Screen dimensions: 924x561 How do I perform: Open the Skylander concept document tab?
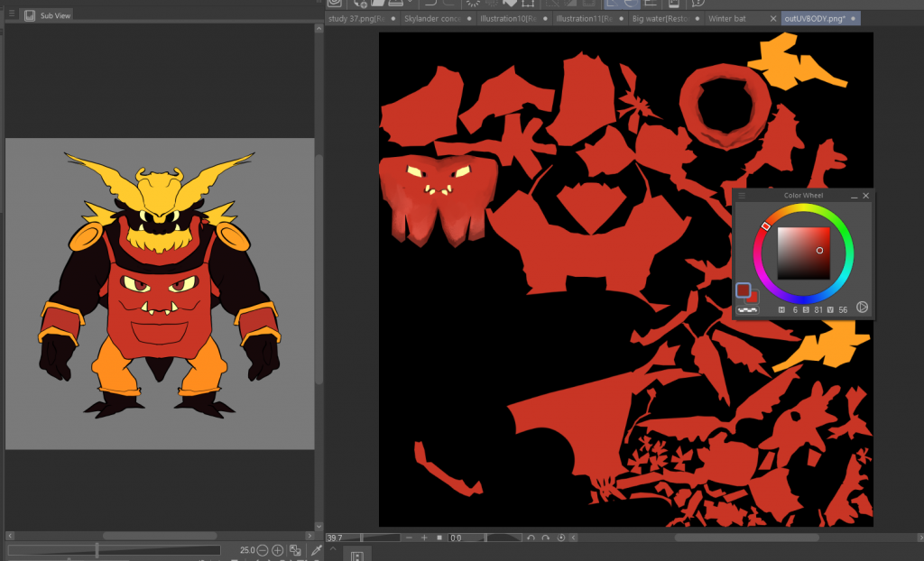438,18
